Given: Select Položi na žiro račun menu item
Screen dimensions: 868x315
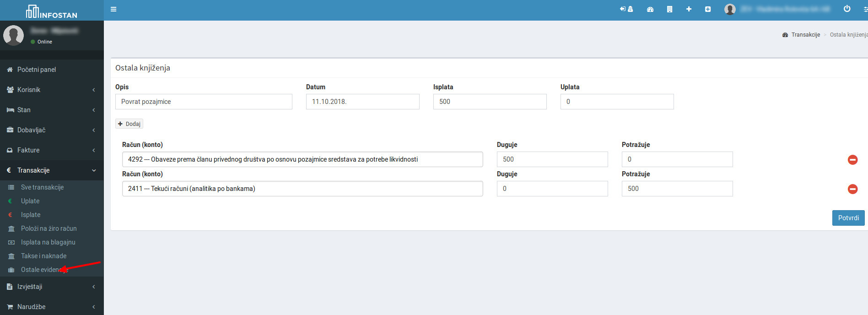Looking at the screenshot, I should tap(49, 228).
